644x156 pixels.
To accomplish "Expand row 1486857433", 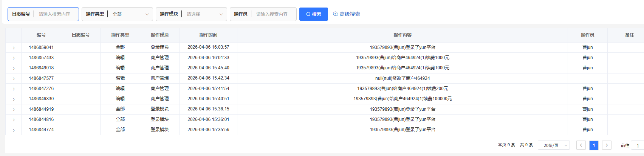I will pyautogui.click(x=14, y=58).
